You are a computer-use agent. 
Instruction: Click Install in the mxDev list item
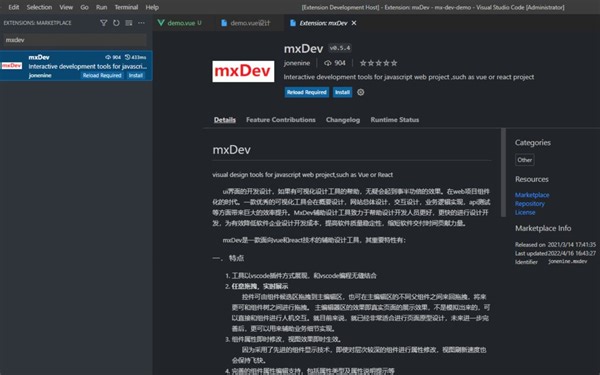coord(135,75)
